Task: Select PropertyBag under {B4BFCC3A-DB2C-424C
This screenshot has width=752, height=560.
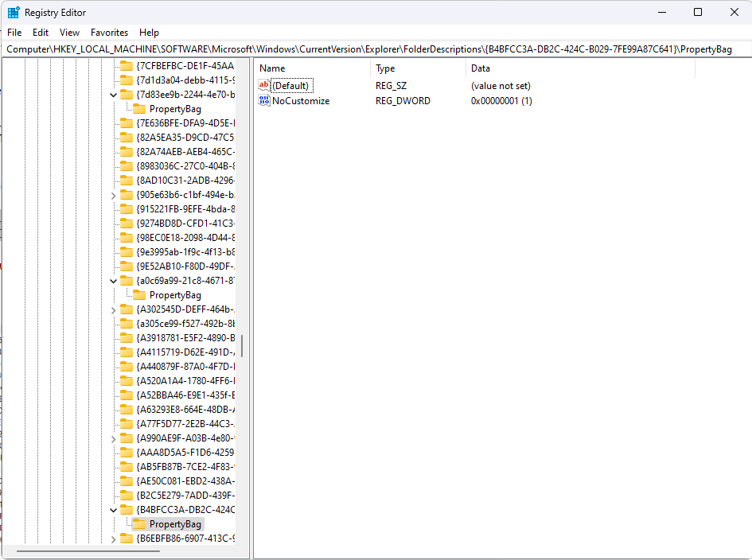Action: click(175, 524)
